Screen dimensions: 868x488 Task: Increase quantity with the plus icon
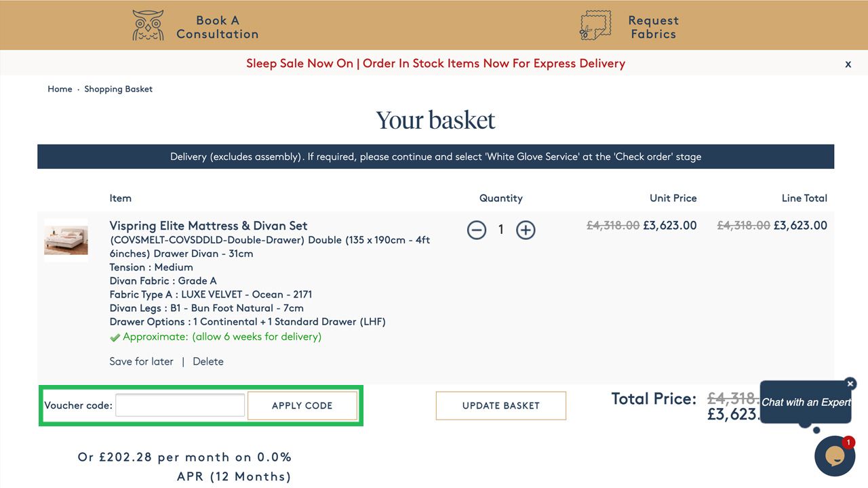[x=526, y=230]
